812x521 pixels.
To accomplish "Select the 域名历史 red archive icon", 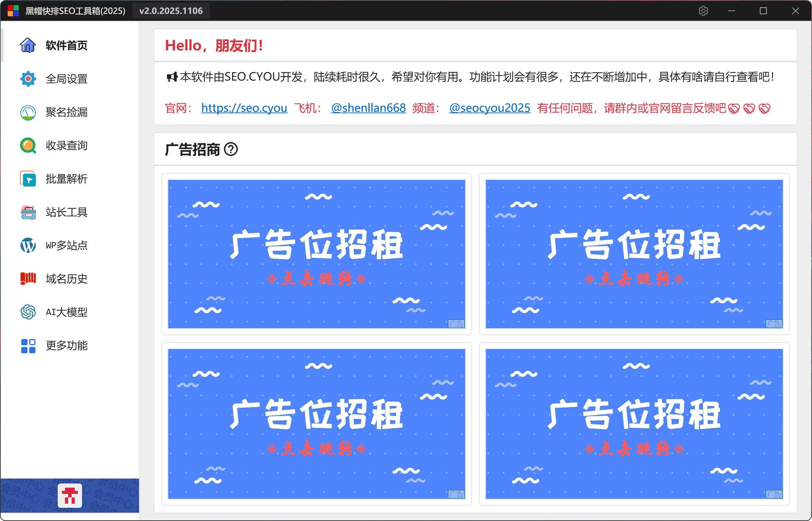I will 28,279.
